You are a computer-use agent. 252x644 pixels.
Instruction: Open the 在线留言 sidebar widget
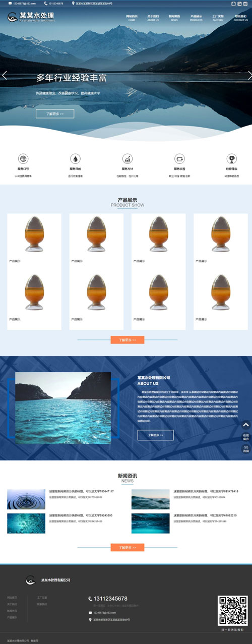(246, 437)
